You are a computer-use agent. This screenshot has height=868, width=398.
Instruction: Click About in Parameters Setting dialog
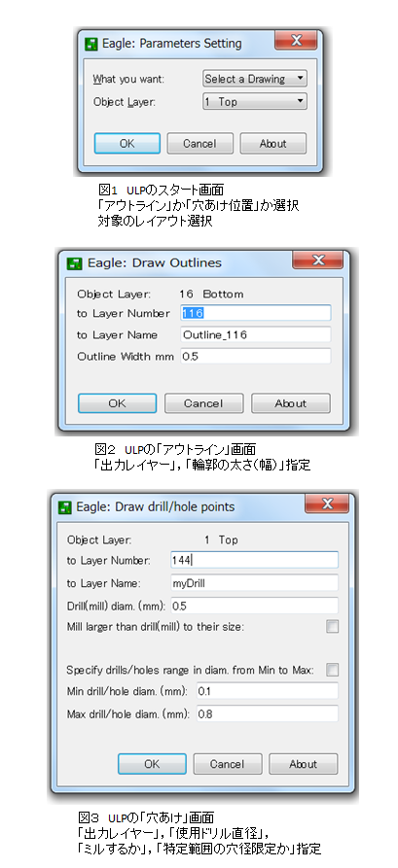tap(272, 144)
